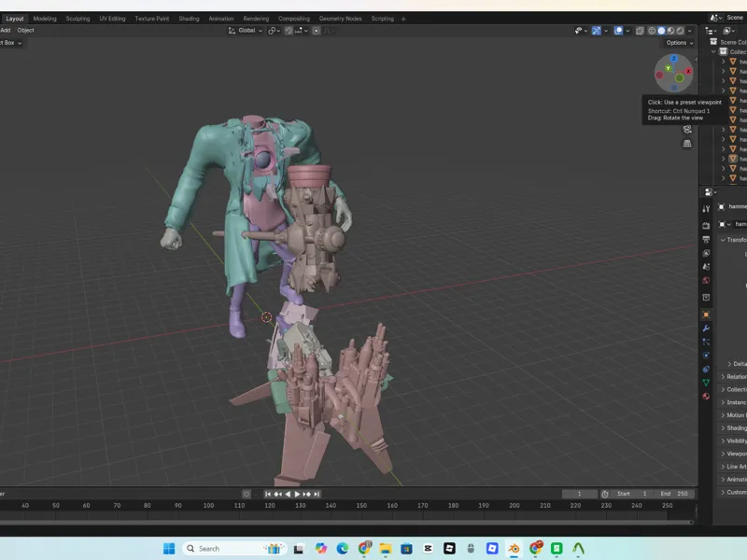Open the Object Data green triangle tab
Viewport: 747px width, 560px height.
(706, 383)
